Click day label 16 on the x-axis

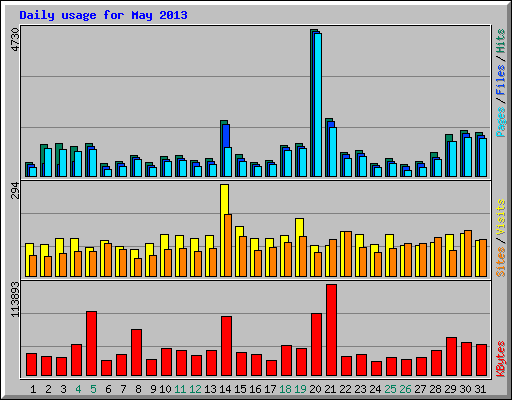255,389
